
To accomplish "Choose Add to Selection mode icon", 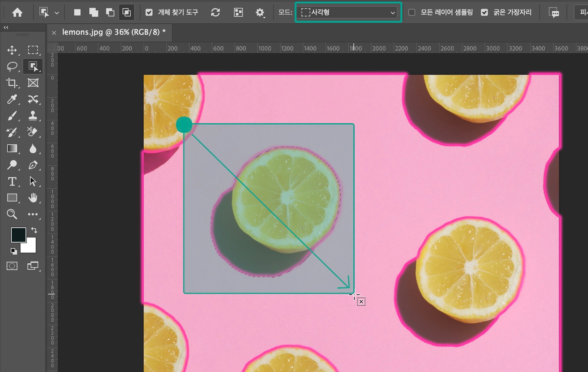I will [94, 13].
